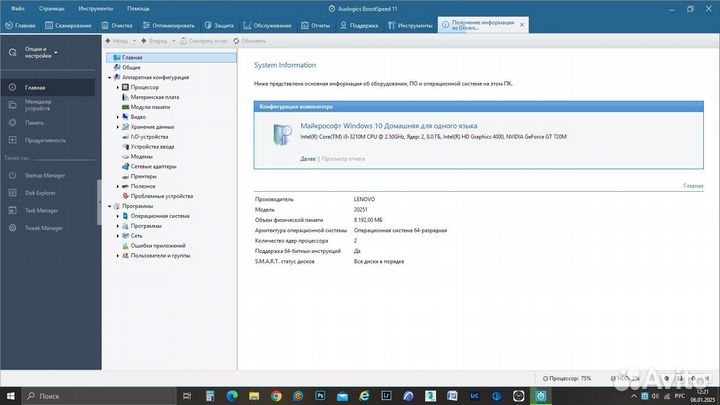Click the Просмотр отчета link
720x405 pixels.
point(343,159)
